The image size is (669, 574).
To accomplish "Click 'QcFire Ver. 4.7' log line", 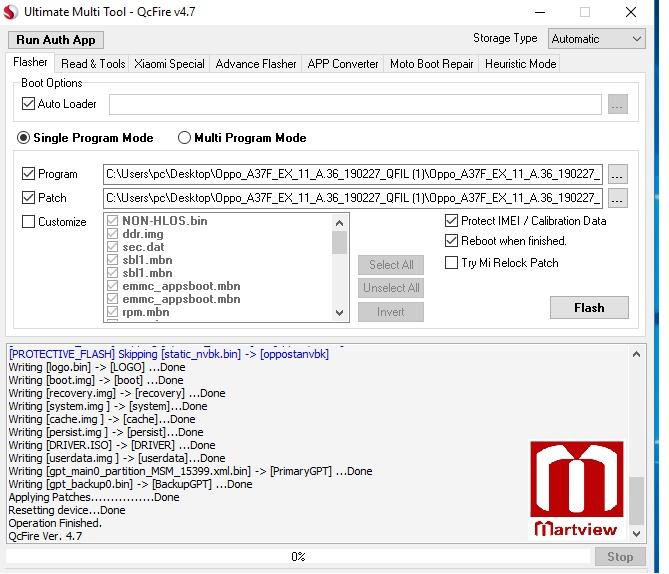I will 45,536.
